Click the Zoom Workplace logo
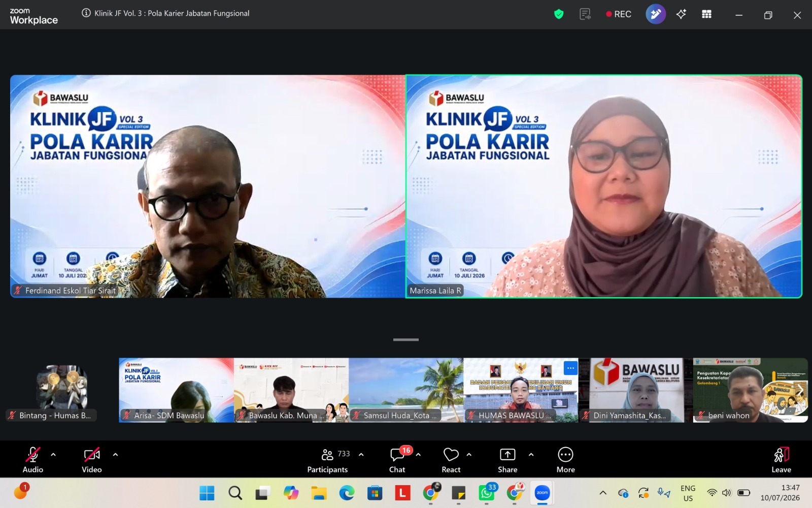Screen dimensions: 812x508 tap(33, 16)
